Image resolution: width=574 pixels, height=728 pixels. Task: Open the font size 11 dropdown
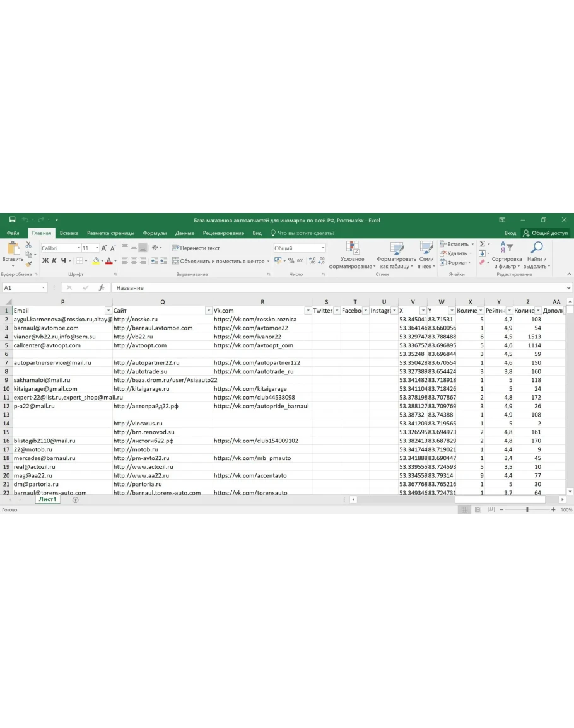(x=97, y=248)
